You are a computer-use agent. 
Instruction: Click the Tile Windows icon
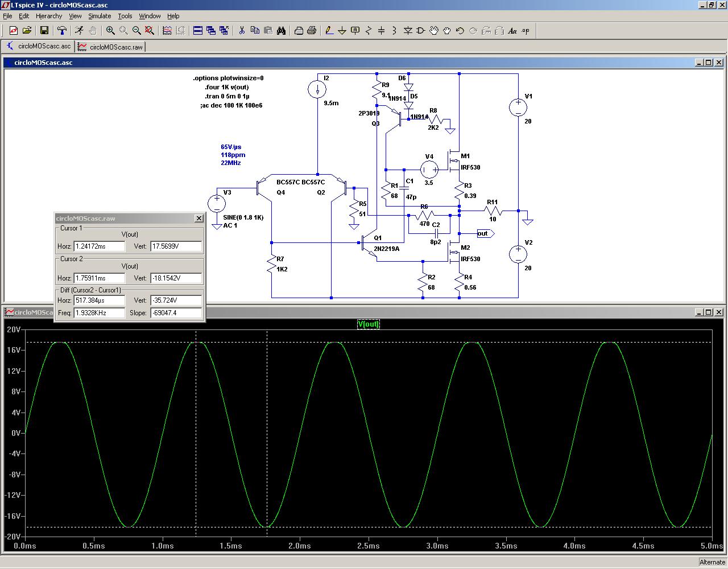coord(198,31)
